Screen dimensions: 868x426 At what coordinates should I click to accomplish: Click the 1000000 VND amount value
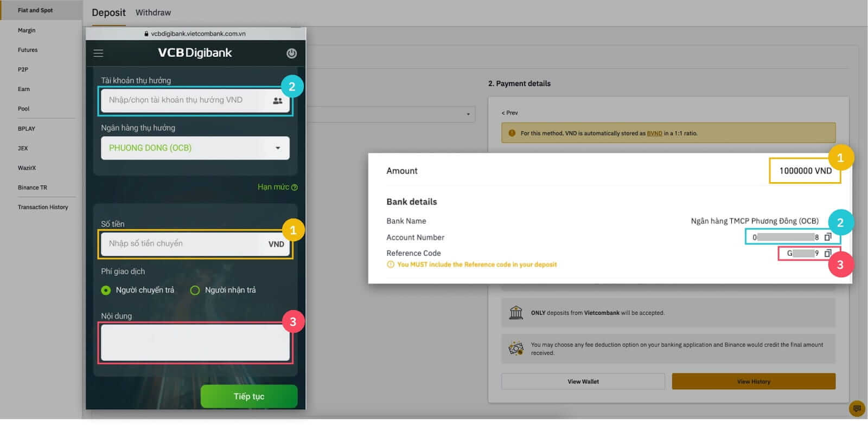click(805, 171)
